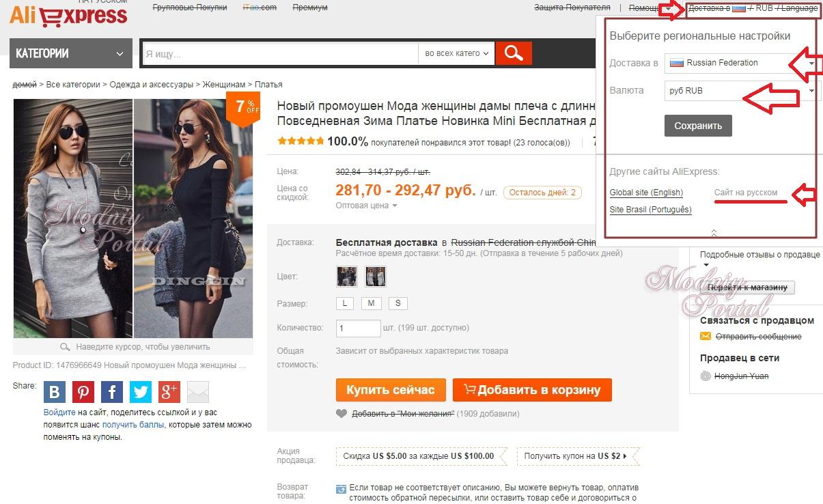Share on VKontakte icon
Viewport: 823px width, 504px height.
(55, 392)
